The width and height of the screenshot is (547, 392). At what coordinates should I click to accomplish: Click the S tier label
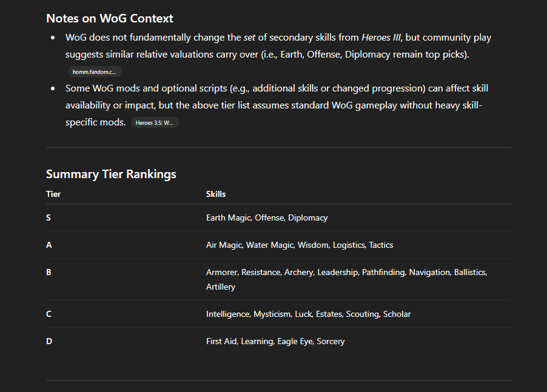[49, 218]
